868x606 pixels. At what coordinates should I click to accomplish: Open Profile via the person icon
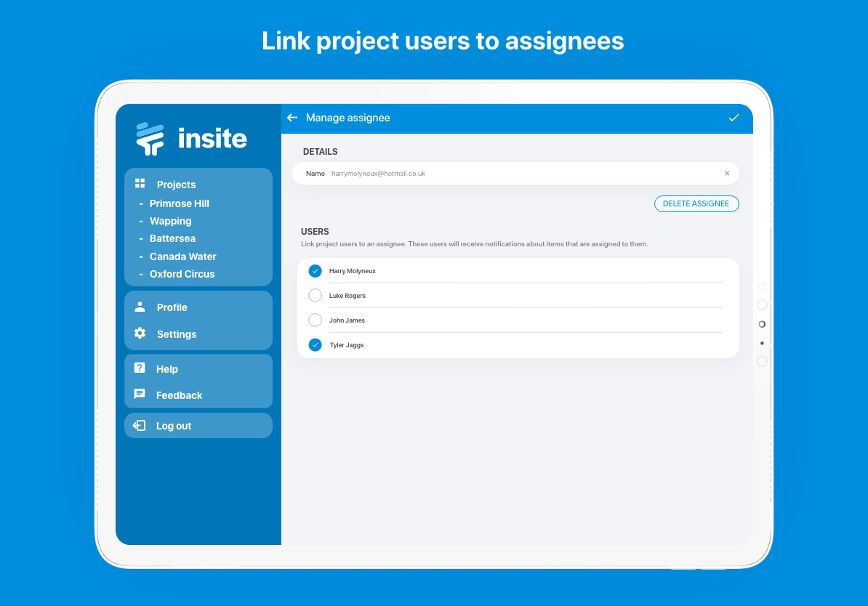tap(138, 307)
